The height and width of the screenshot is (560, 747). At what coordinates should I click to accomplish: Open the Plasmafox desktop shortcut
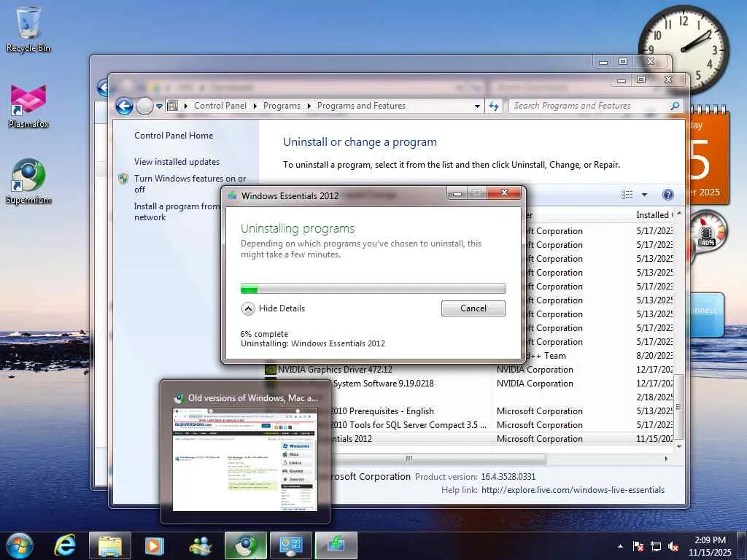coord(28,106)
